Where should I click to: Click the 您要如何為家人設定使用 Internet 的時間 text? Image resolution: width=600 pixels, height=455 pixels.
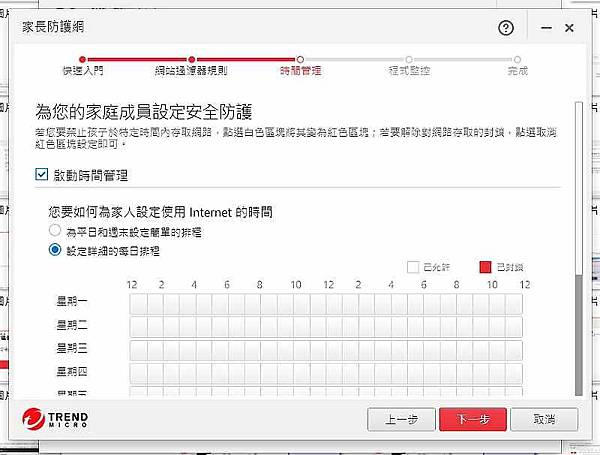point(160,212)
